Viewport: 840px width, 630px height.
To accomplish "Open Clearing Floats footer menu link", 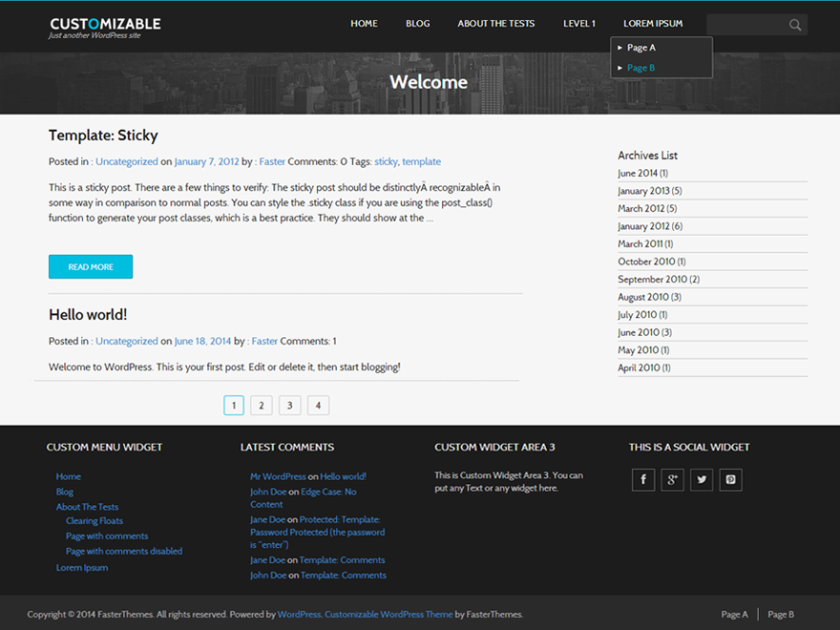I will click(x=94, y=521).
